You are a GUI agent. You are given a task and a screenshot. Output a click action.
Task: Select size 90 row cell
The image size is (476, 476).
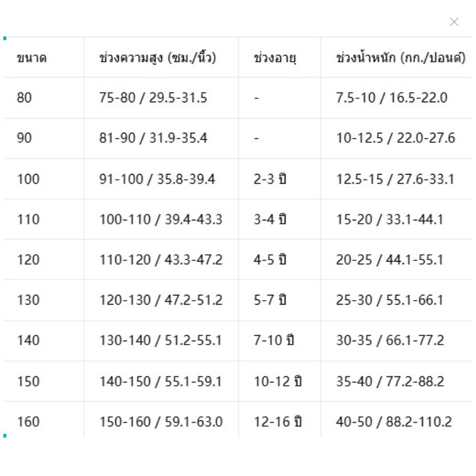coord(25,138)
